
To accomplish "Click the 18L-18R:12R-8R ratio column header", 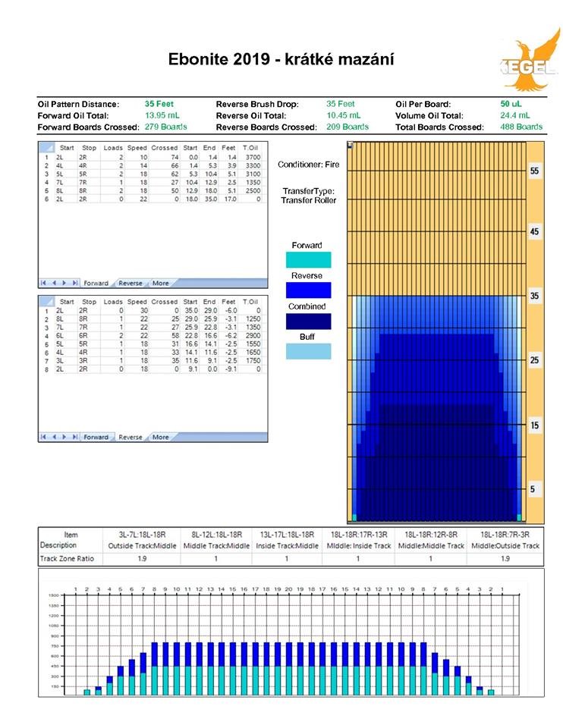I will 431,535.
